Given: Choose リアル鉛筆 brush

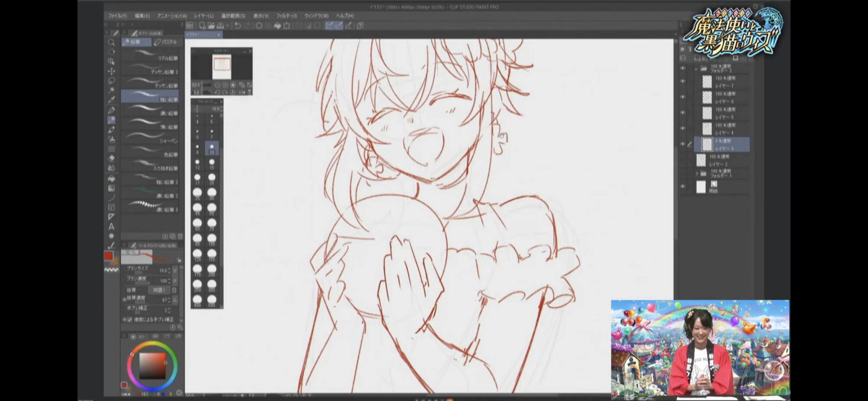Looking at the screenshot, I should 150,55.
